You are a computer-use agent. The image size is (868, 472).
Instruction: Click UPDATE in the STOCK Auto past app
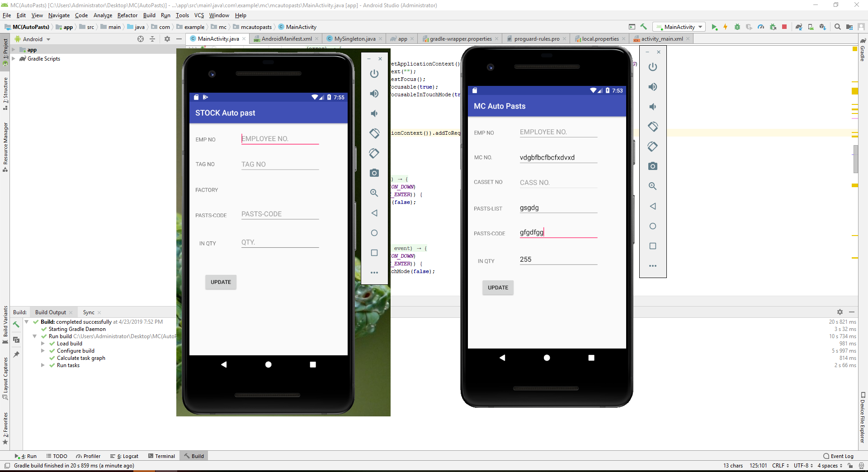pyautogui.click(x=221, y=282)
